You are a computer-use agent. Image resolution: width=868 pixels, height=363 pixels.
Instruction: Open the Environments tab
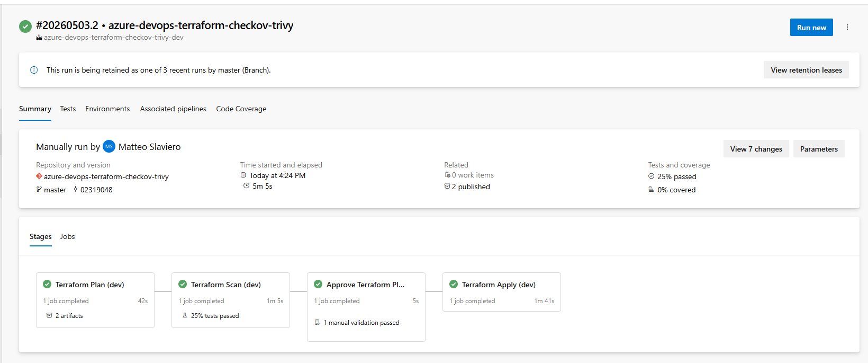[107, 109]
